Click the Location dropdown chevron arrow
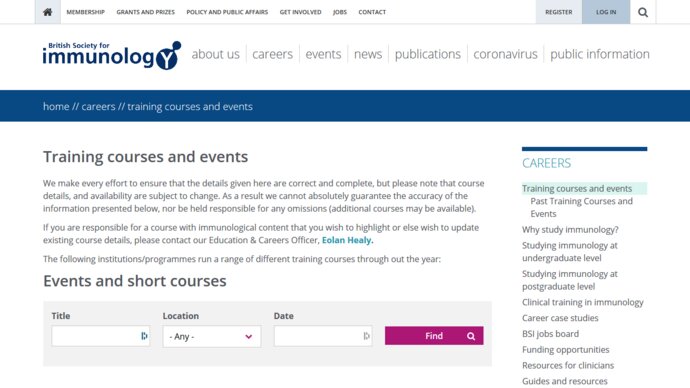Viewport: 690px width, 388px height. click(x=249, y=337)
